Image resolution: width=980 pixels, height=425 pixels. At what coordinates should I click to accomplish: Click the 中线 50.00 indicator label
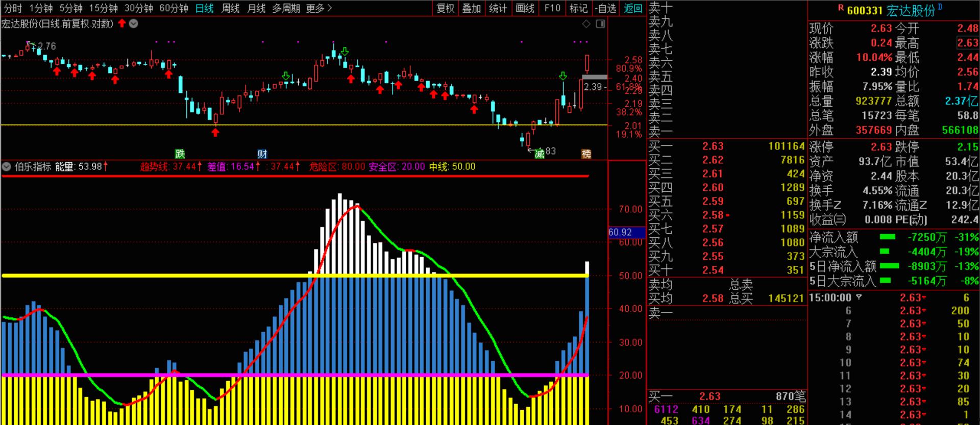(x=452, y=166)
